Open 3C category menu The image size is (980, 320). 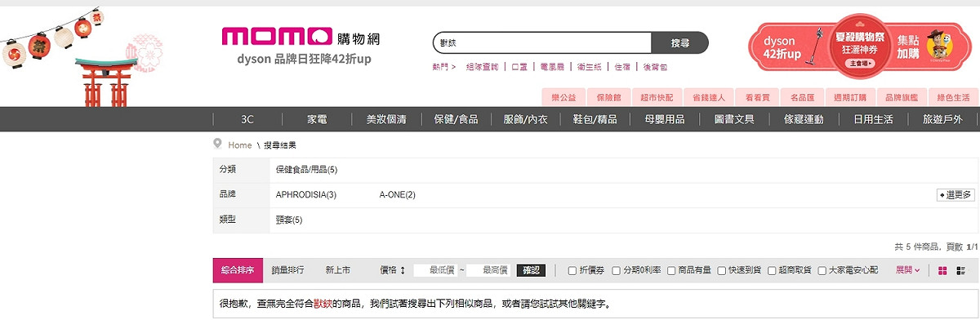point(247,119)
